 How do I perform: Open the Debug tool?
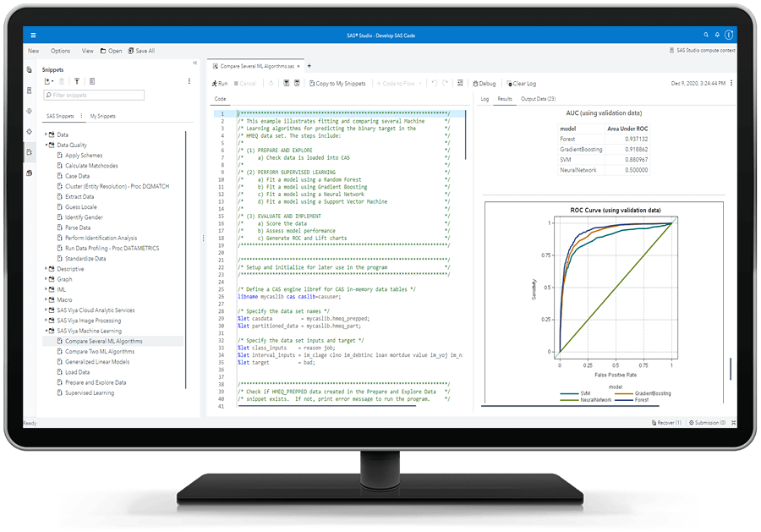485,84
